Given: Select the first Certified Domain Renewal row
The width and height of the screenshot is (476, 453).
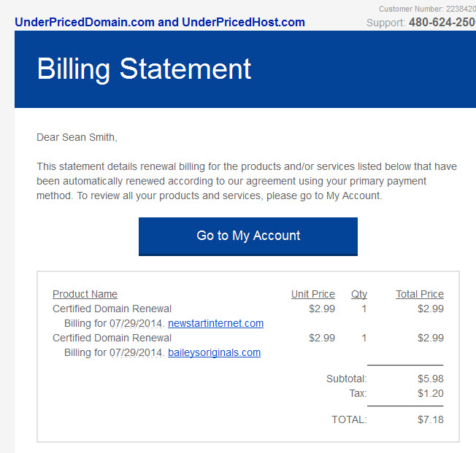Looking at the screenshot, I should pyautogui.click(x=248, y=309).
